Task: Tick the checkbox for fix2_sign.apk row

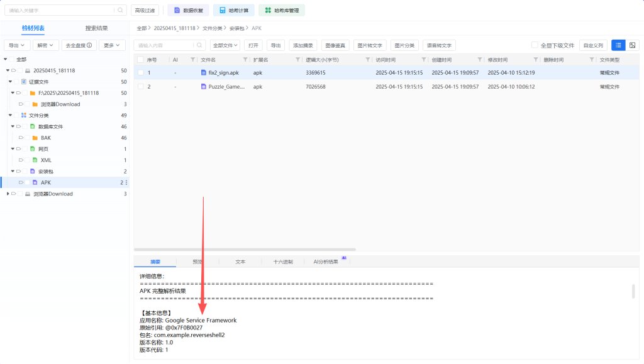Action: click(x=141, y=73)
